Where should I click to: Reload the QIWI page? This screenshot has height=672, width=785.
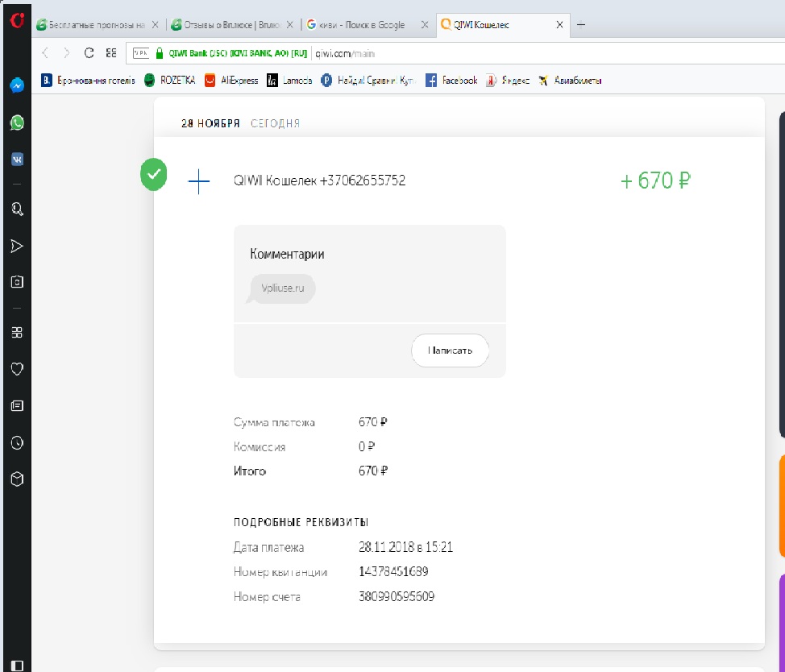[x=89, y=53]
